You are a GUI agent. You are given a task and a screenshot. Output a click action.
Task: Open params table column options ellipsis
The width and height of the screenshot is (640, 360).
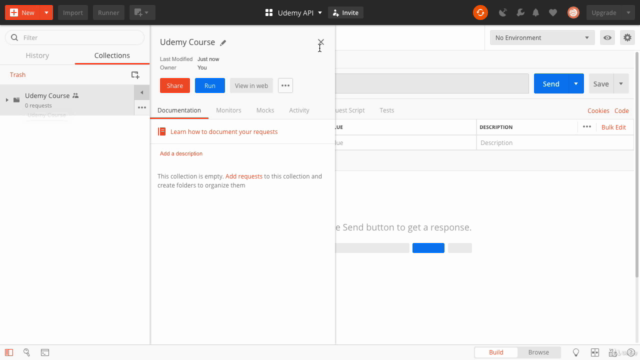pyautogui.click(x=587, y=127)
